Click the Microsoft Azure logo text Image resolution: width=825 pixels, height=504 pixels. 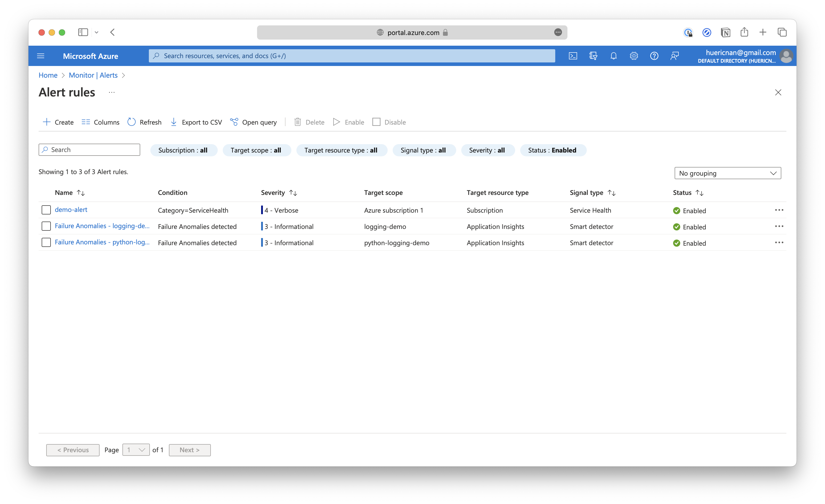tap(90, 56)
